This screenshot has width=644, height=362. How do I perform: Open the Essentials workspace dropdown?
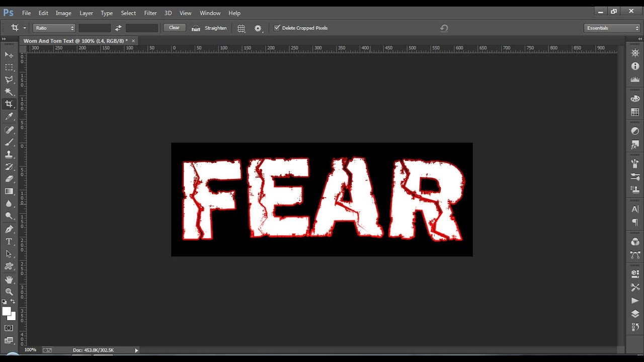coord(612,28)
